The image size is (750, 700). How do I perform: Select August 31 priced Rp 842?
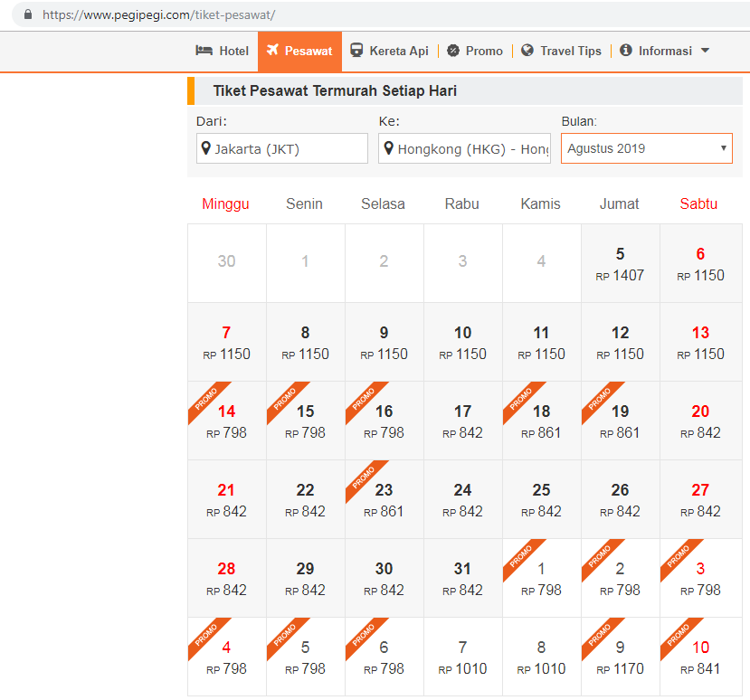pyautogui.click(x=462, y=579)
